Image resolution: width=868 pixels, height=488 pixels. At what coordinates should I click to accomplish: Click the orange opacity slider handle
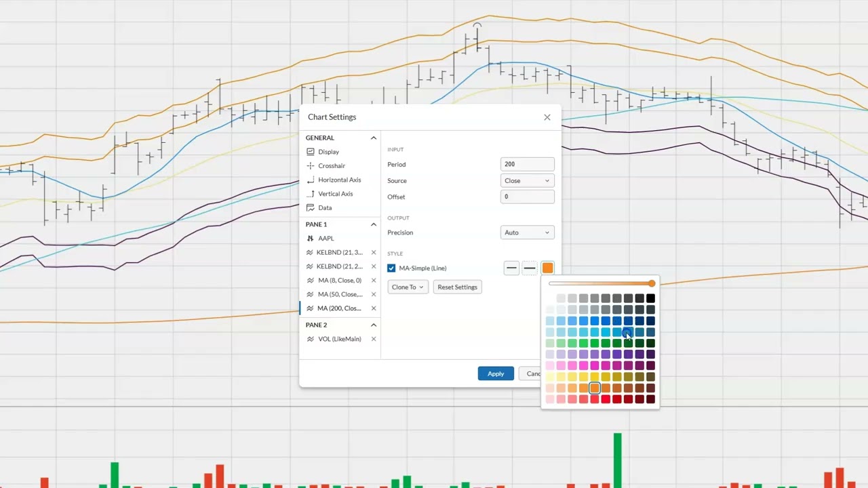(x=652, y=283)
